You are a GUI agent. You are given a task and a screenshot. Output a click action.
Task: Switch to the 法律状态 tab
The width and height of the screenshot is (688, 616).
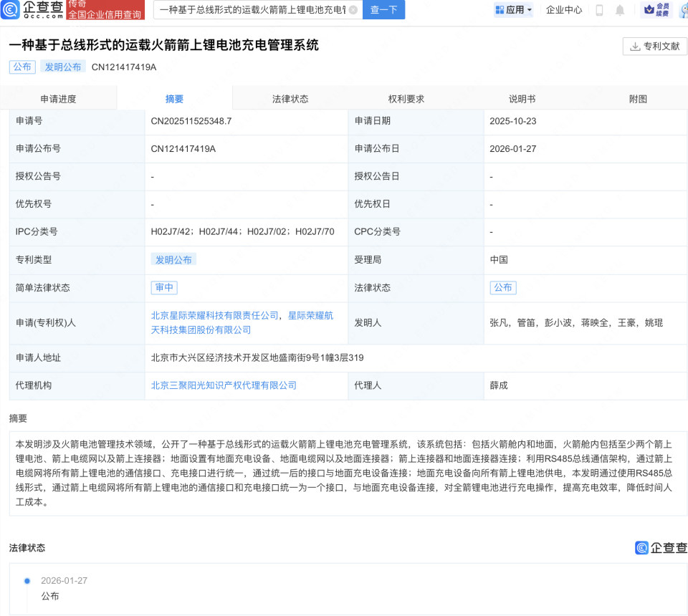pos(290,98)
